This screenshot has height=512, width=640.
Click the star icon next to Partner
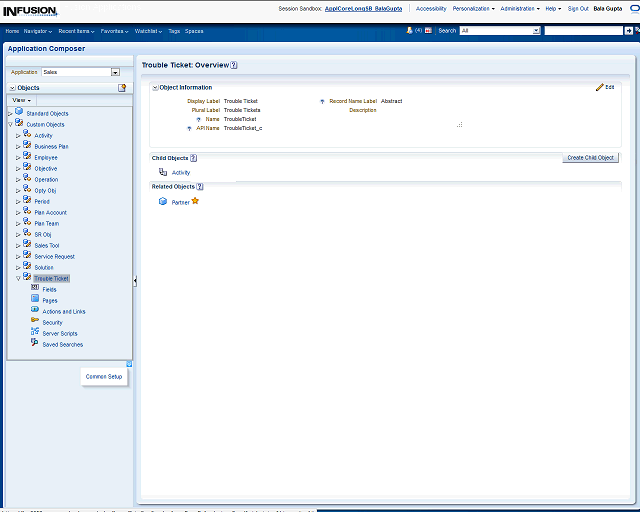click(195, 201)
